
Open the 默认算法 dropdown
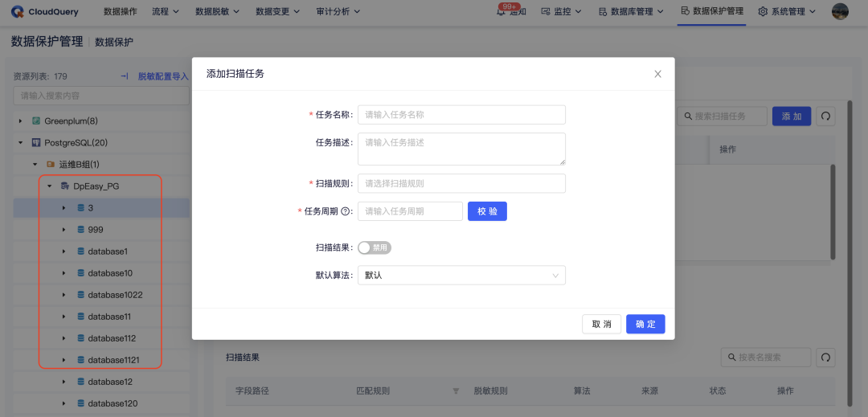(x=461, y=276)
